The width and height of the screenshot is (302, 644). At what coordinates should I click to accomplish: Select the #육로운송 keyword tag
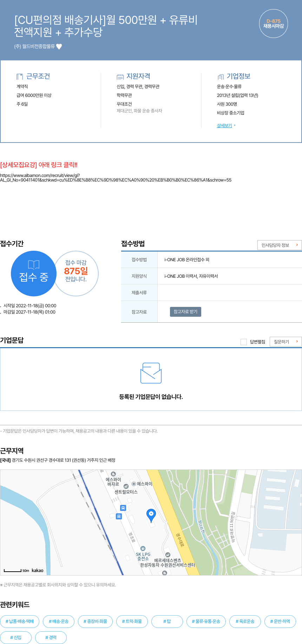pos(245,621)
